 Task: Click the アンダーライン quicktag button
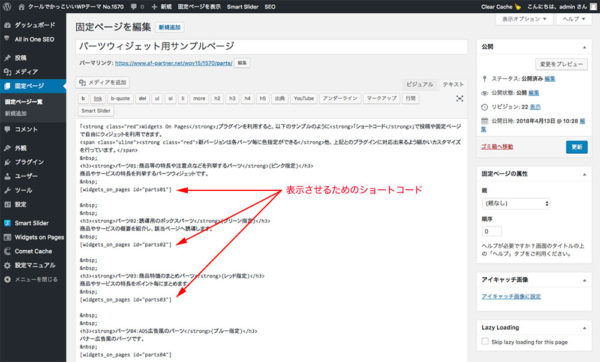340,98
